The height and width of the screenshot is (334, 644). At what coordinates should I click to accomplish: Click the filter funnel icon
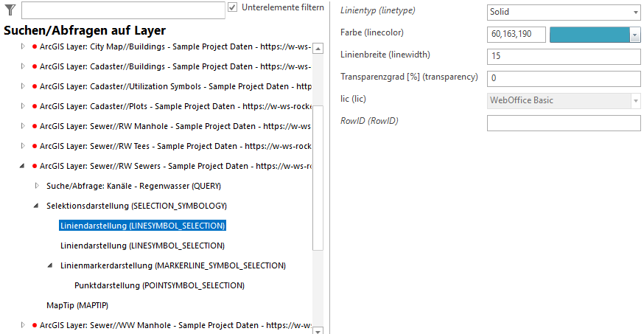pyautogui.click(x=10, y=10)
